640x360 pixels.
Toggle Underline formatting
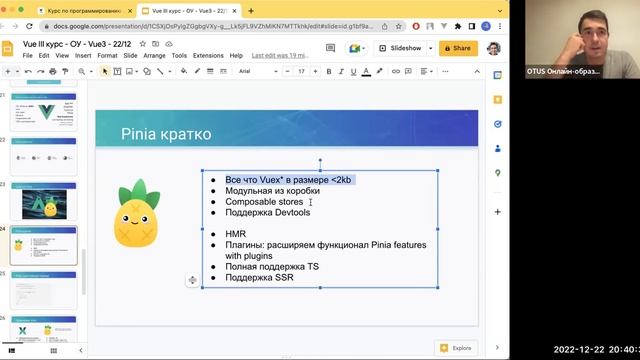coord(353,71)
